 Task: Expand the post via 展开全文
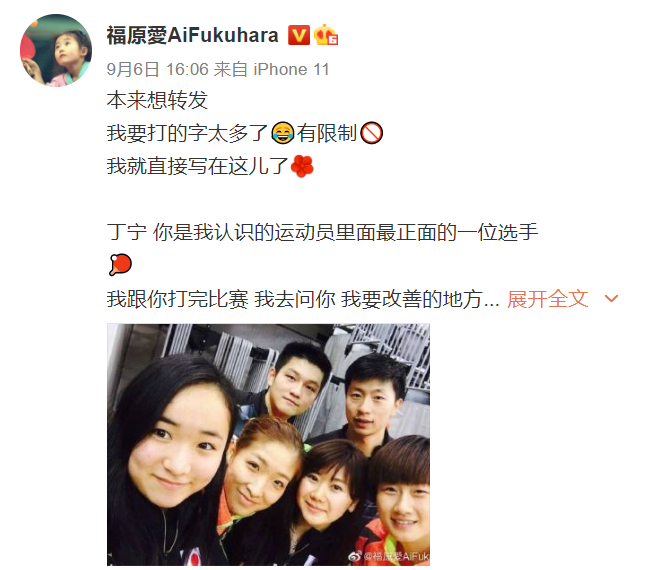coord(547,299)
